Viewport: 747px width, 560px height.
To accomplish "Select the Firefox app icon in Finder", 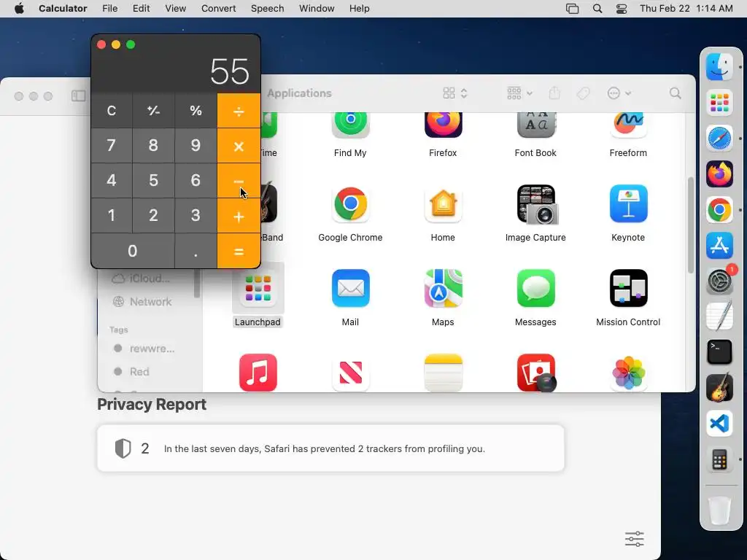I will click(443, 125).
